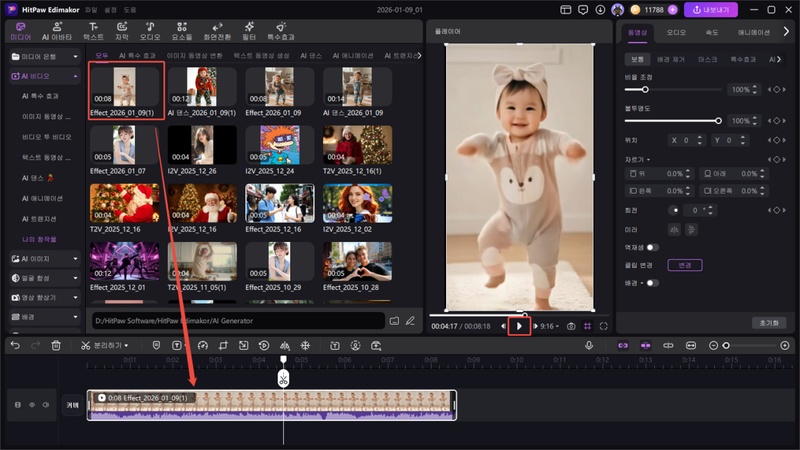Open the 오디오 (Audio) library icon

pos(149,30)
